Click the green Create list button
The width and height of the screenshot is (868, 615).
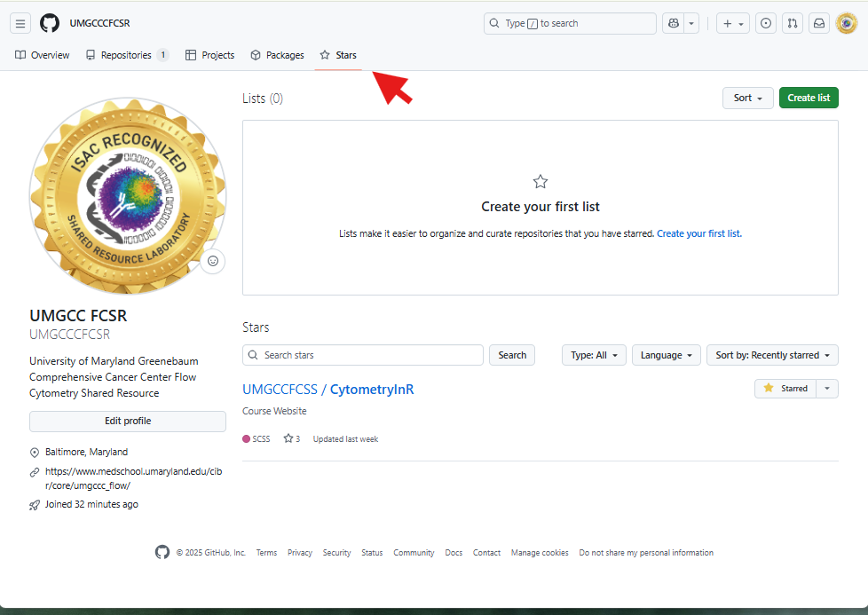[808, 98]
